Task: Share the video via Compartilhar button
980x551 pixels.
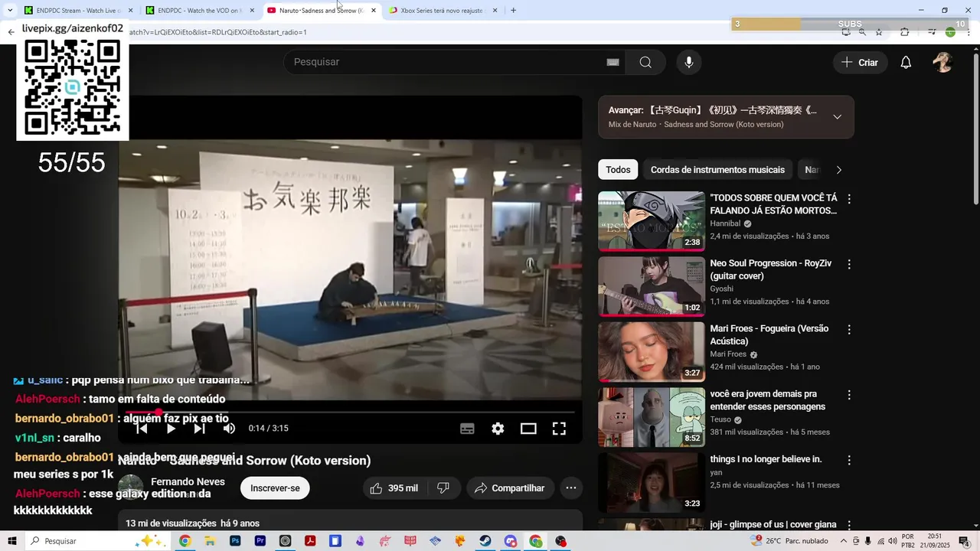Action: (510, 488)
